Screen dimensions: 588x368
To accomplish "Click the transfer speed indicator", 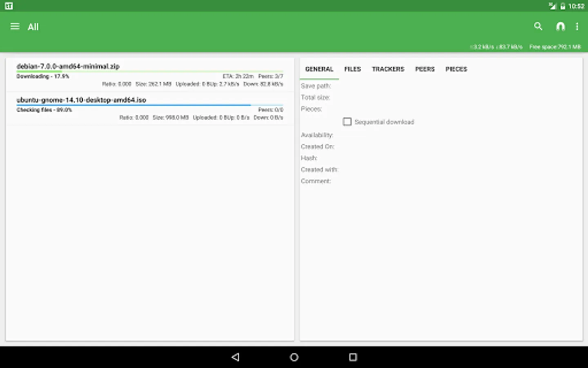I will point(496,47).
